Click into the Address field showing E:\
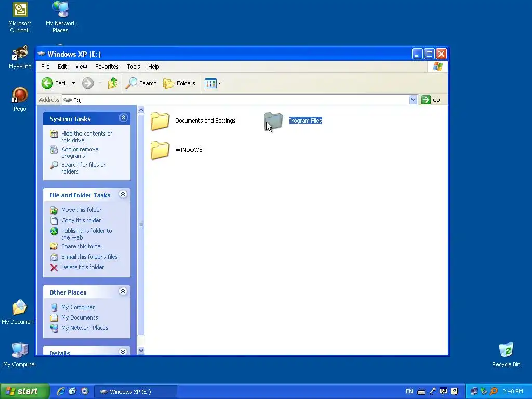 [x=236, y=100]
